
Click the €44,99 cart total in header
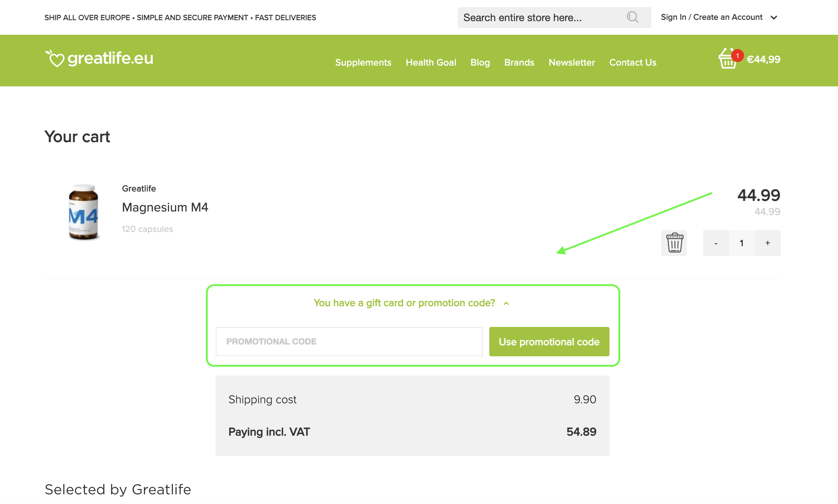click(x=763, y=59)
